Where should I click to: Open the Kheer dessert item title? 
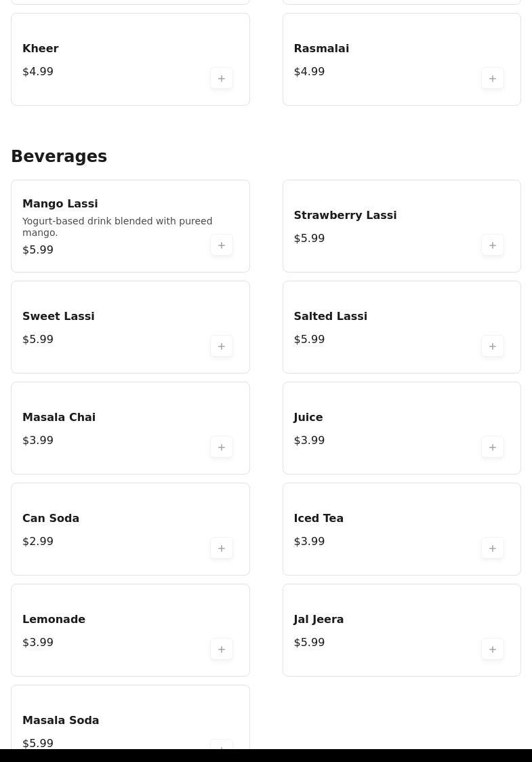pyautogui.click(x=41, y=48)
